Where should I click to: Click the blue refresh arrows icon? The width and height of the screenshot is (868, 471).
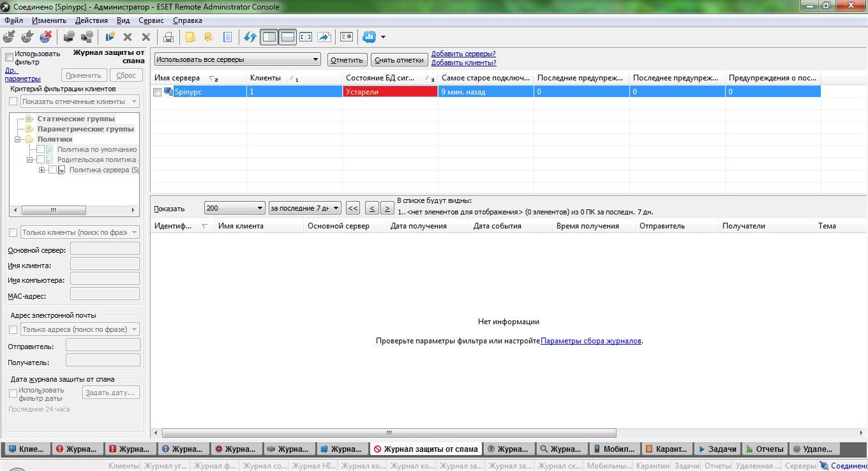click(250, 37)
